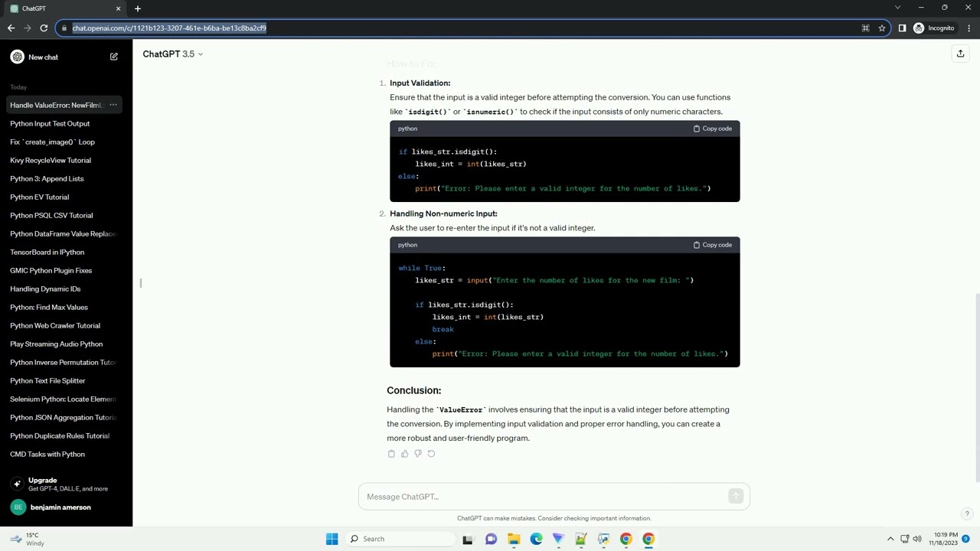This screenshot has height=551, width=980.
Task: Open the ChatGPT 3.5 model dropdown
Action: [173, 54]
